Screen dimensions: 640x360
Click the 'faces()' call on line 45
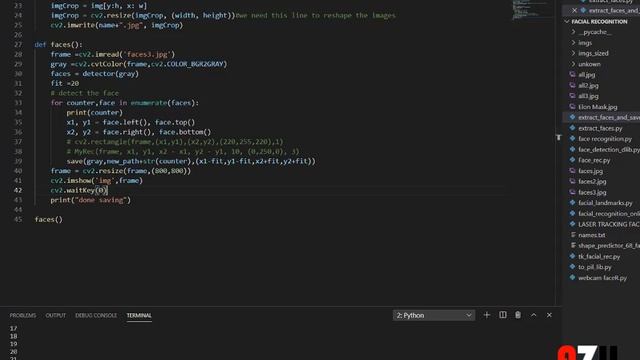click(49, 220)
